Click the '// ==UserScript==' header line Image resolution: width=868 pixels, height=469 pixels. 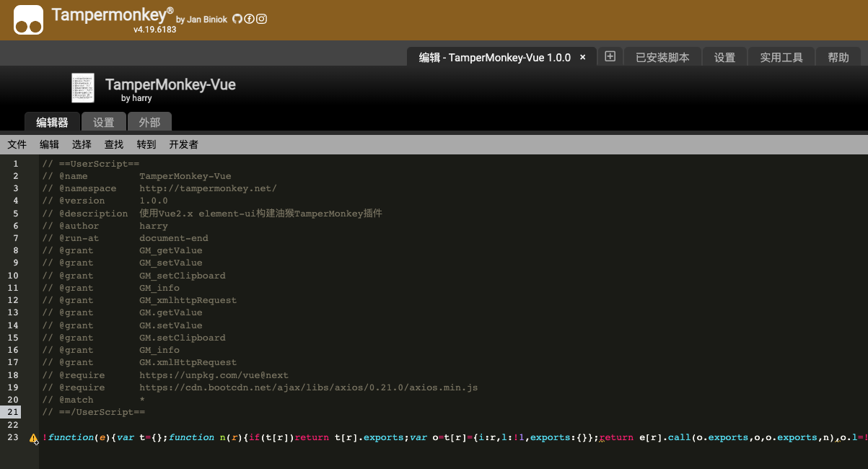coord(91,164)
